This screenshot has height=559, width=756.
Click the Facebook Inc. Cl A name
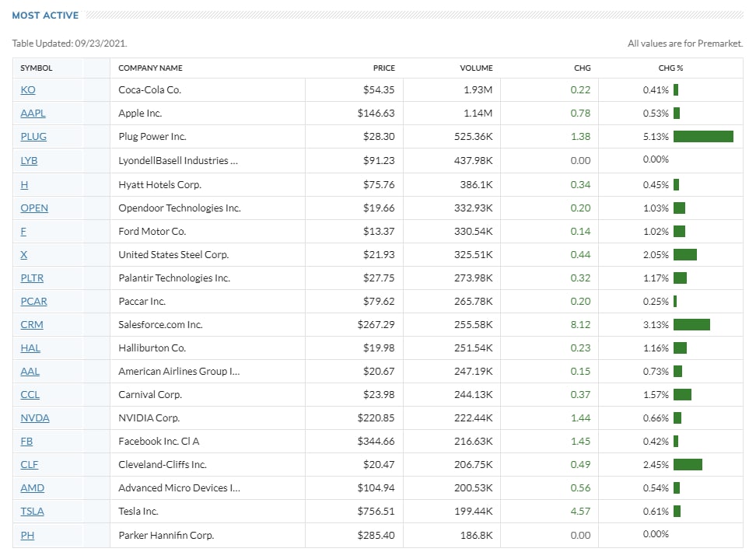click(159, 441)
